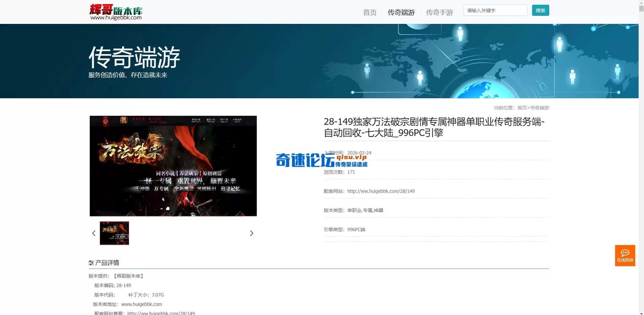644x315 pixels.
Task: Click 首页 in the breadcrumb trail
Action: coord(522,108)
